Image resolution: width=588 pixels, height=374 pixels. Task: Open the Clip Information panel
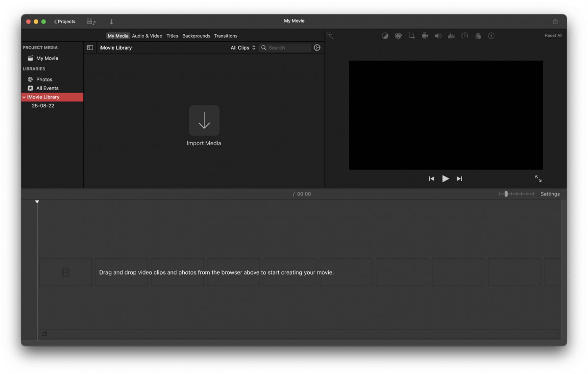click(491, 35)
